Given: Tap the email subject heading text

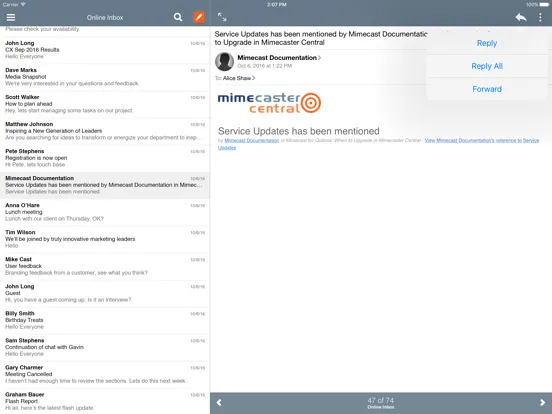Looking at the screenshot, I should click(x=321, y=38).
